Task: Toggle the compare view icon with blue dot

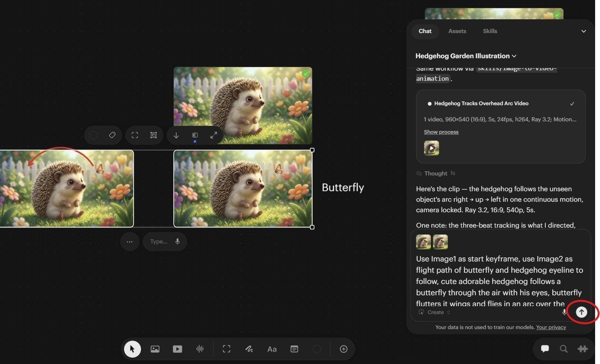Action: click(x=195, y=135)
